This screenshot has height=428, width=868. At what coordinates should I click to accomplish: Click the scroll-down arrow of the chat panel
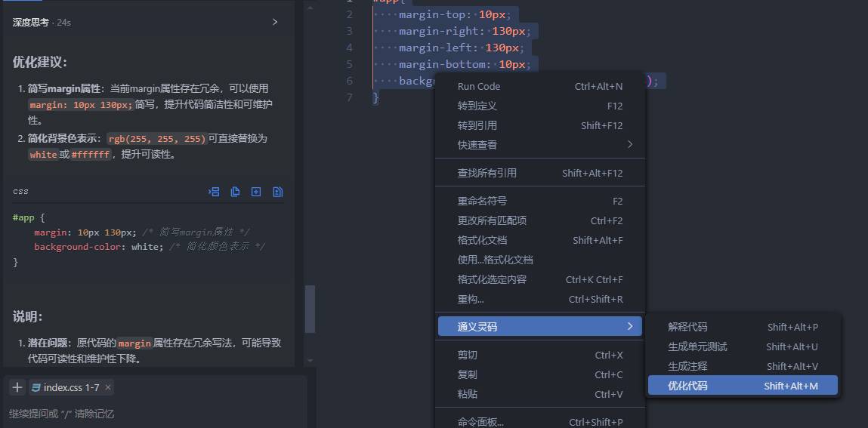(310, 361)
